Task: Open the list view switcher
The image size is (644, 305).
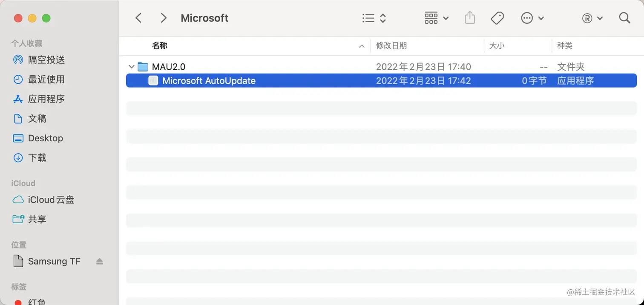Action: [374, 18]
